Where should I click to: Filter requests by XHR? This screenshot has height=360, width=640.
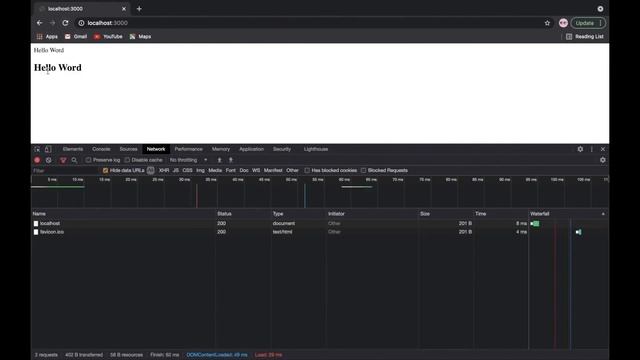(x=164, y=171)
